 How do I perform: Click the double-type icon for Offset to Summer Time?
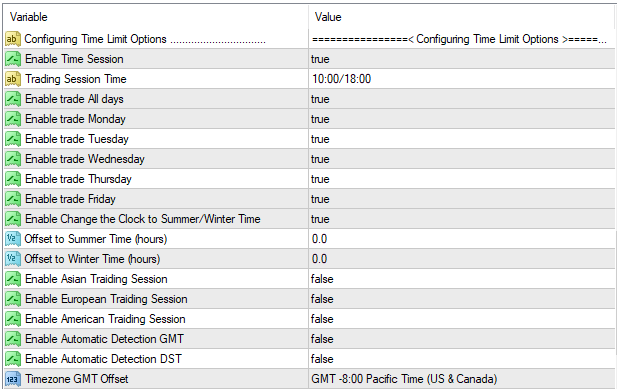pyautogui.click(x=13, y=239)
